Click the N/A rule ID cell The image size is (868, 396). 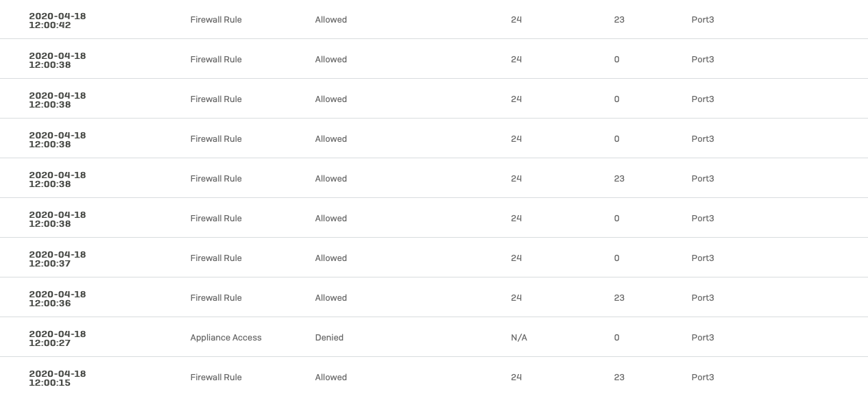(x=519, y=338)
